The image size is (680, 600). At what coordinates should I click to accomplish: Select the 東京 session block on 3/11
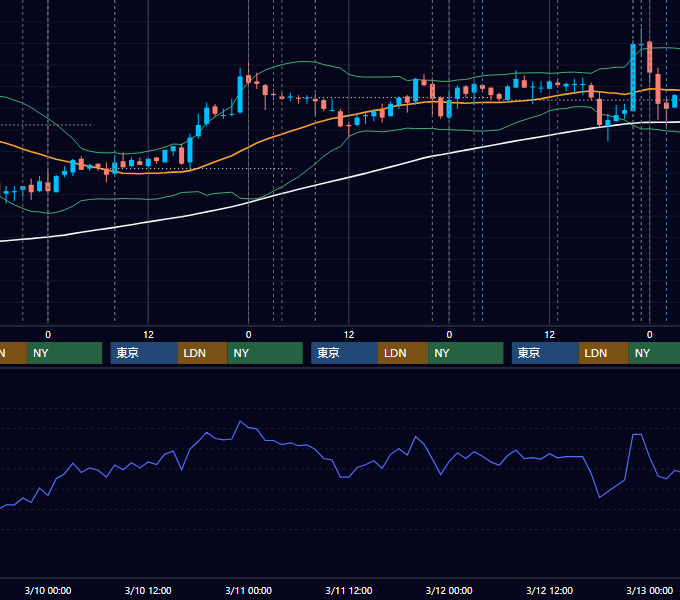click(344, 353)
